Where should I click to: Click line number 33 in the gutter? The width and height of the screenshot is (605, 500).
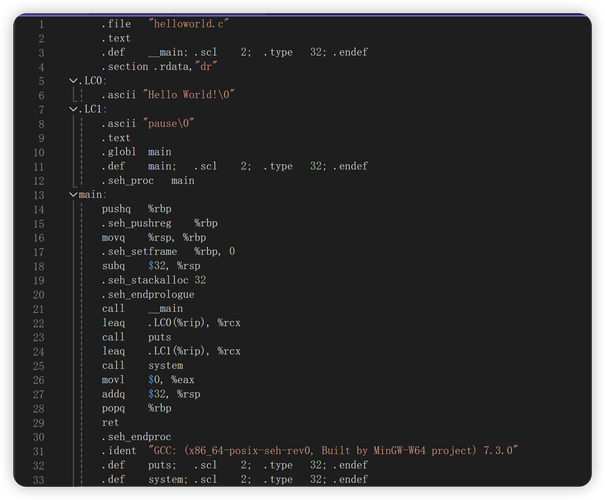tap(38, 480)
